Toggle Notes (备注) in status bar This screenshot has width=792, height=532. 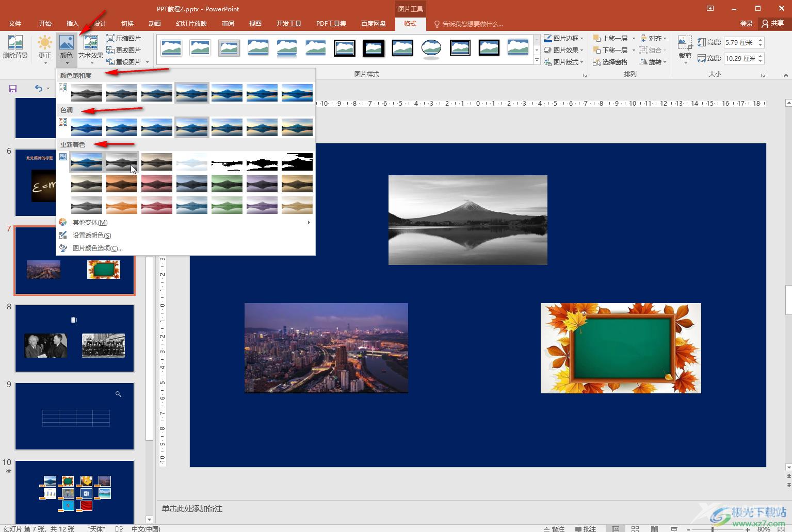tap(554, 528)
